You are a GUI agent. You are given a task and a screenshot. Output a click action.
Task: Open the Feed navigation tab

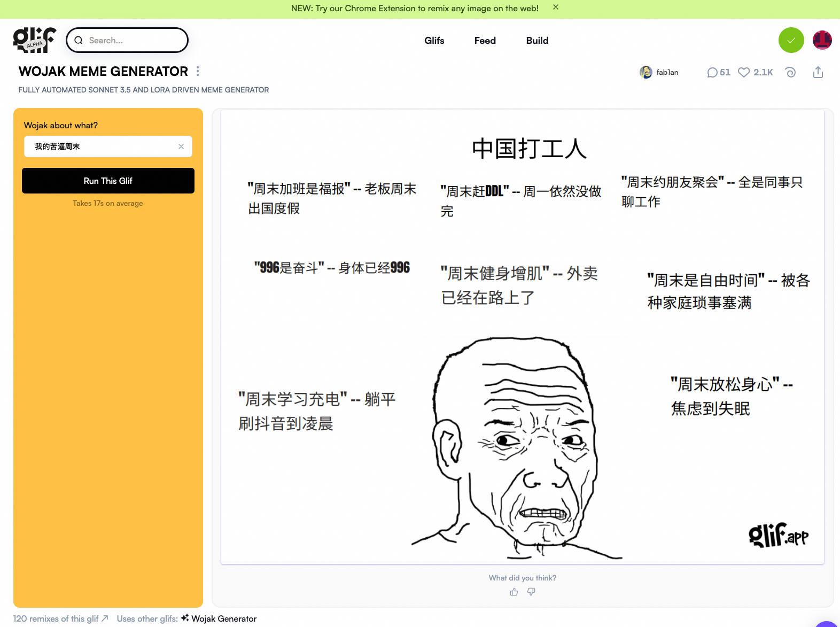[485, 41]
